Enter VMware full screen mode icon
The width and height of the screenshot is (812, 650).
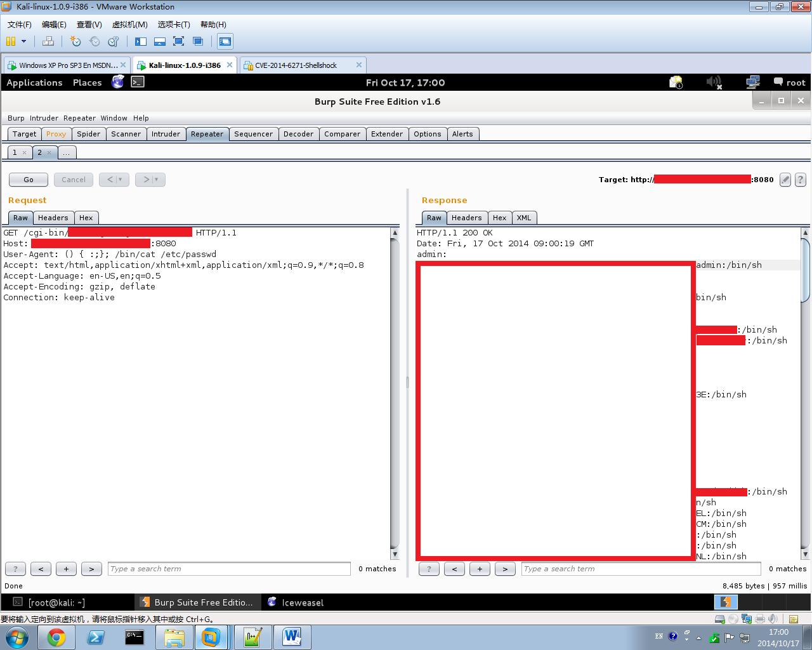click(x=179, y=41)
